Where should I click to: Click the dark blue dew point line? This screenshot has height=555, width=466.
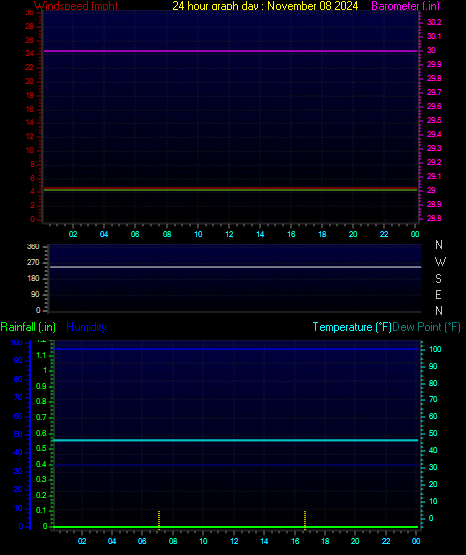click(236, 465)
